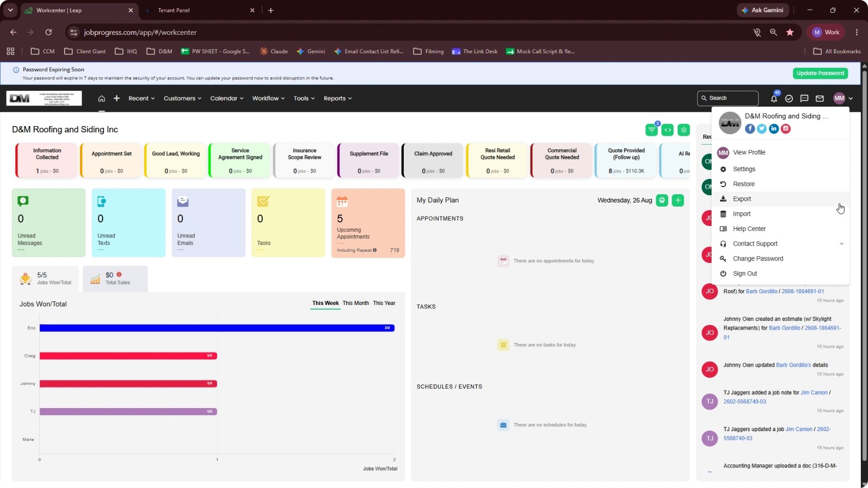Open the Barb Gordillo's details link
This screenshot has width=868, height=488.
tap(794, 365)
